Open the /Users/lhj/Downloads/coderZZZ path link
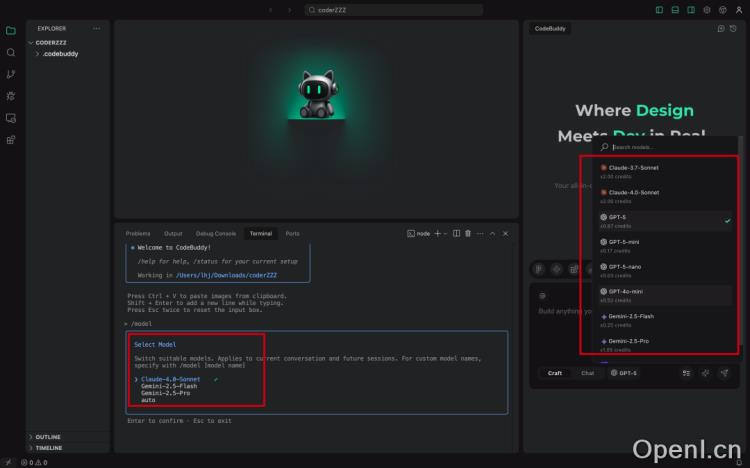 pos(226,275)
